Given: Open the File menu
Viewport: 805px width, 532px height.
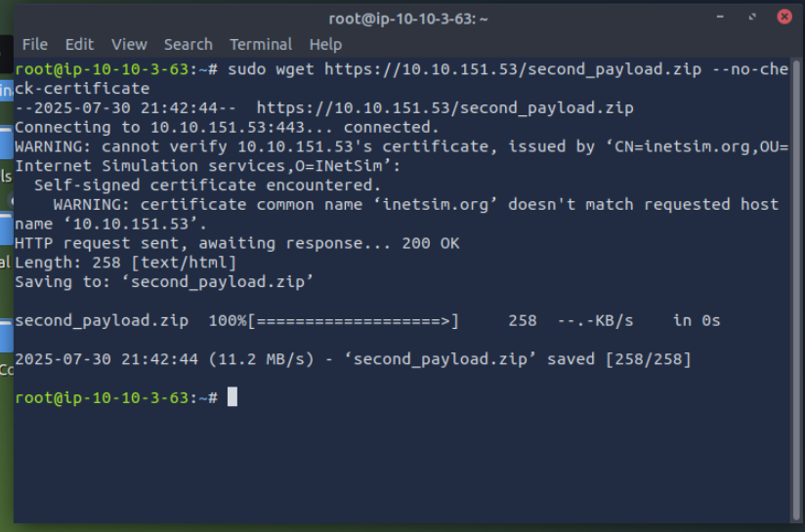Looking at the screenshot, I should [x=35, y=45].
